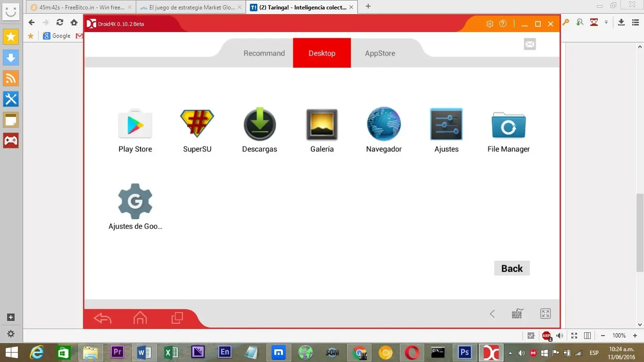The height and width of the screenshot is (362, 644).
Task: Open the tools sidebar icon
Action: 11,99
